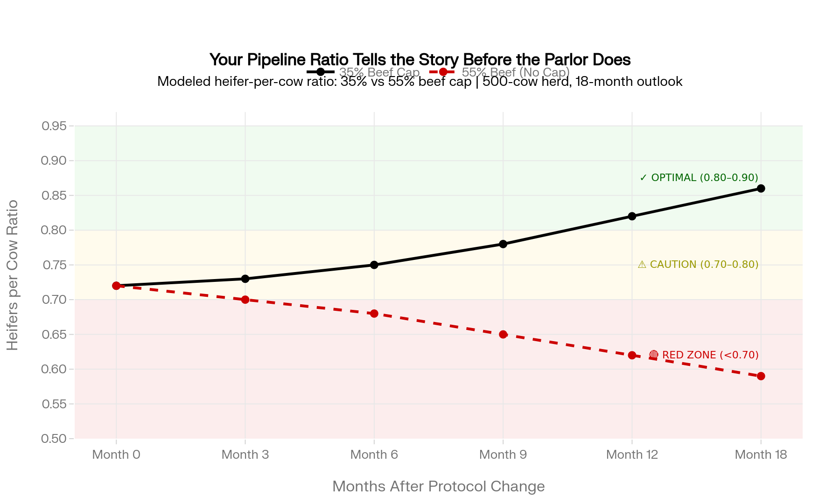
Task: Click the Month 9 x-axis label
Action: (x=503, y=455)
